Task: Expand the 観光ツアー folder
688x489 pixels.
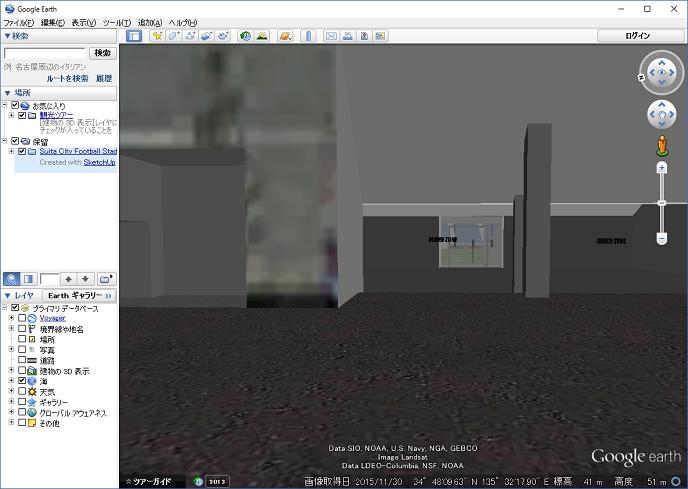Action: pos(11,115)
